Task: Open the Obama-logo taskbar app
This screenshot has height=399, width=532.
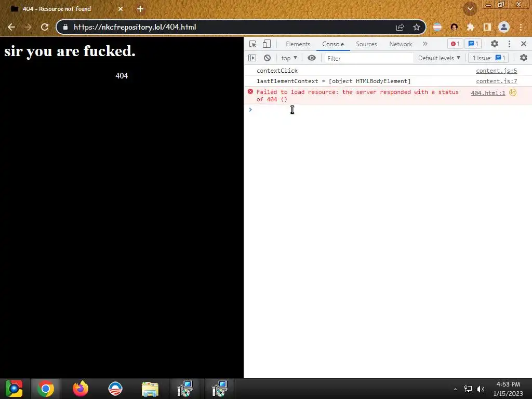Action: (115, 389)
